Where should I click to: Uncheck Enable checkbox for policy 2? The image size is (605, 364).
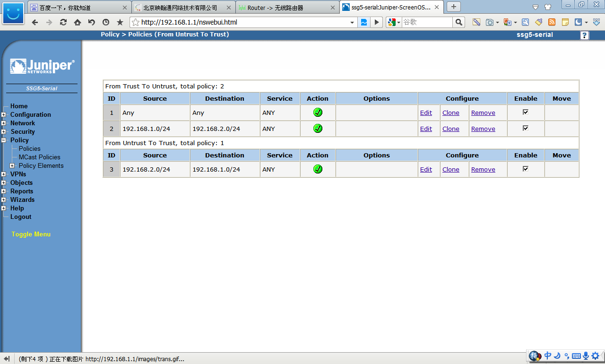point(526,128)
